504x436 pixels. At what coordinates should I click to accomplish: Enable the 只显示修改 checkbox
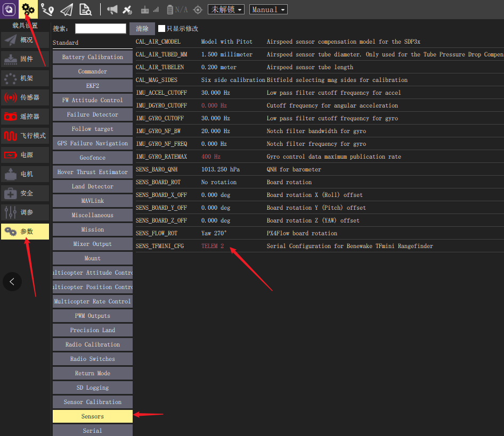pyautogui.click(x=162, y=29)
